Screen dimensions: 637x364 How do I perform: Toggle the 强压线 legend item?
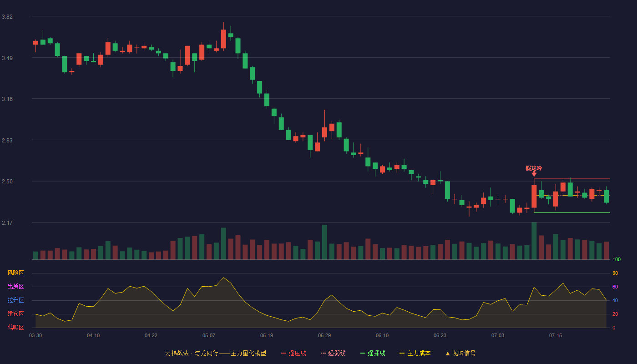pyautogui.click(x=293, y=353)
